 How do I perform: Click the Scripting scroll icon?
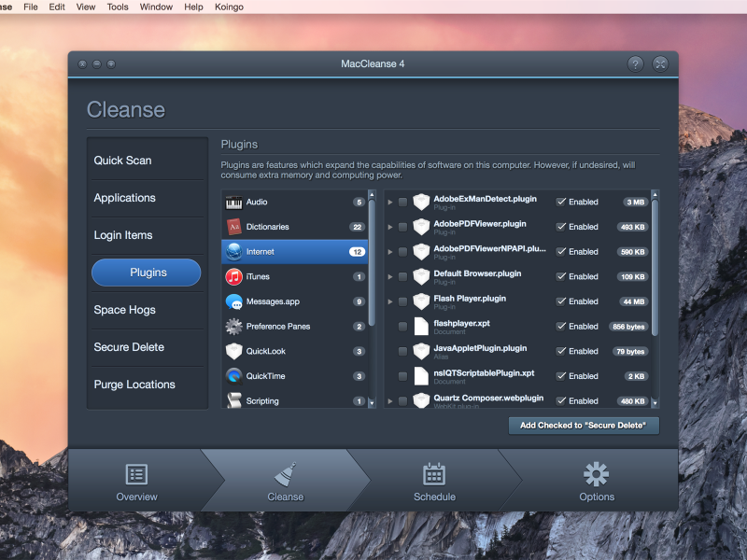click(x=233, y=400)
